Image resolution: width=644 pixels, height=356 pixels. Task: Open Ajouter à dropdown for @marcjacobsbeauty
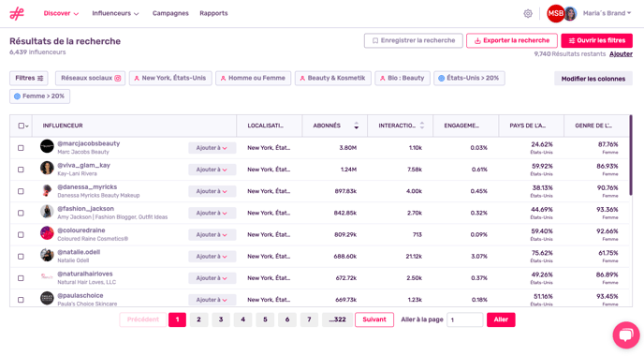pos(212,148)
